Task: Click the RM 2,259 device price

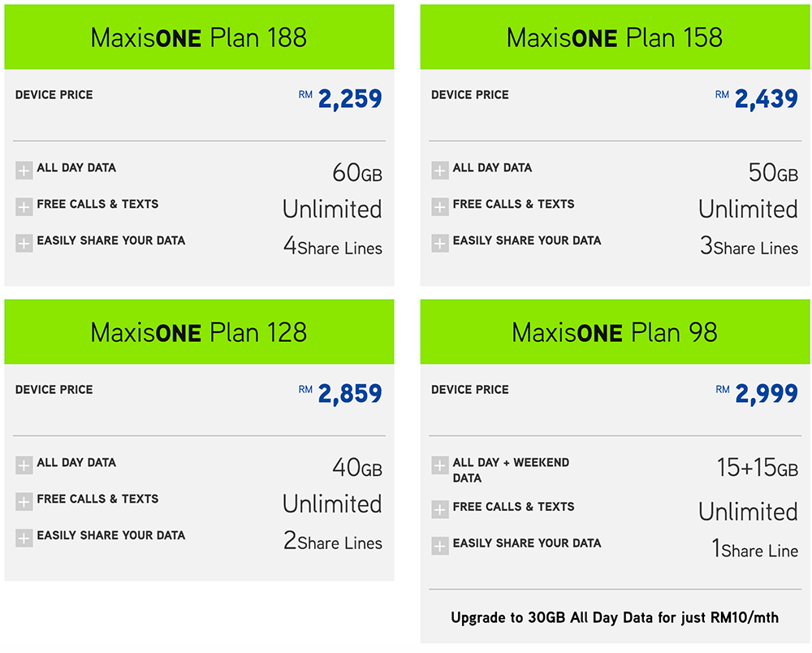Action: pos(349,99)
